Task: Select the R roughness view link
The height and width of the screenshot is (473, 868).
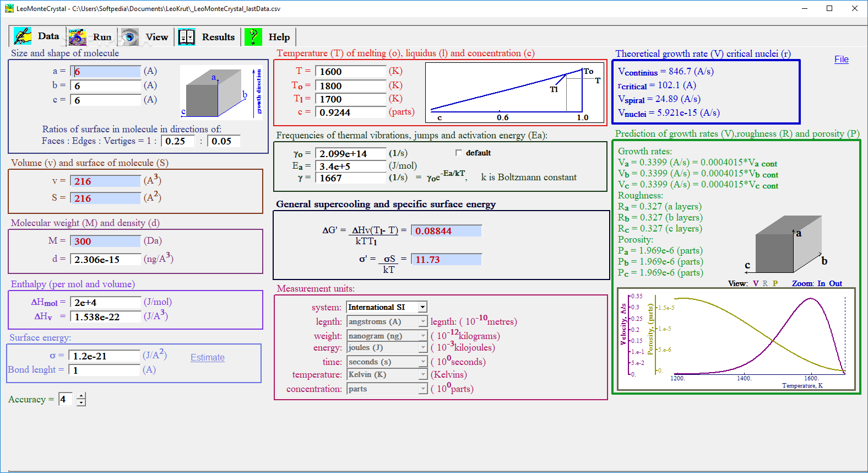Action: [x=765, y=283]
